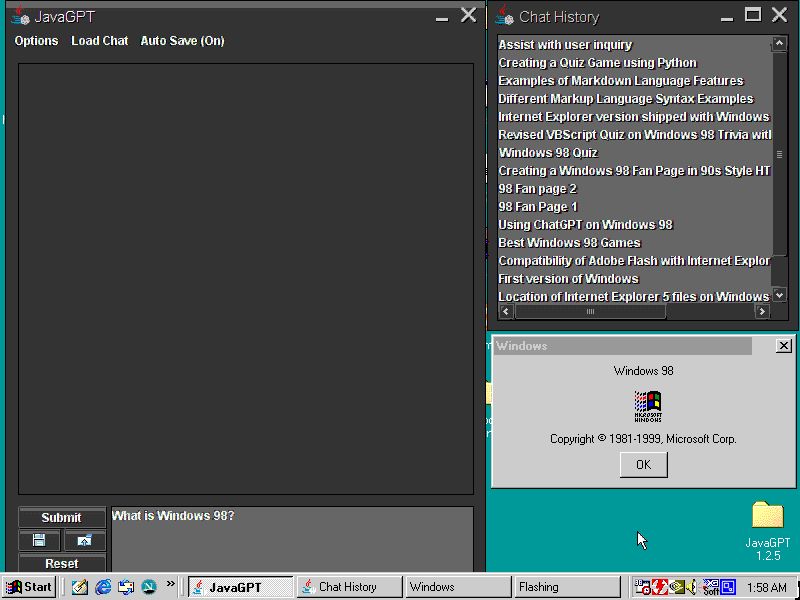Switch to the Flashing taskbar button
This screenshot has height=600, width=800.
(567, 587)
